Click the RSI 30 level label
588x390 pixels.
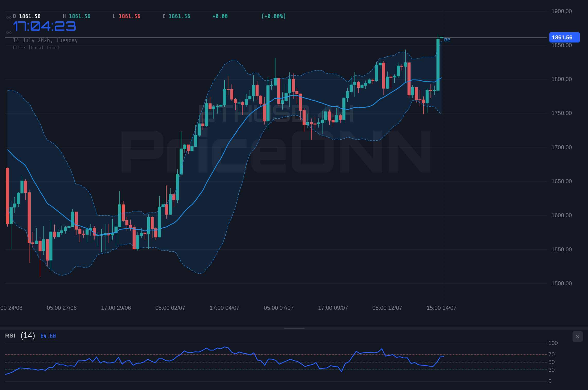click(551, 370)
